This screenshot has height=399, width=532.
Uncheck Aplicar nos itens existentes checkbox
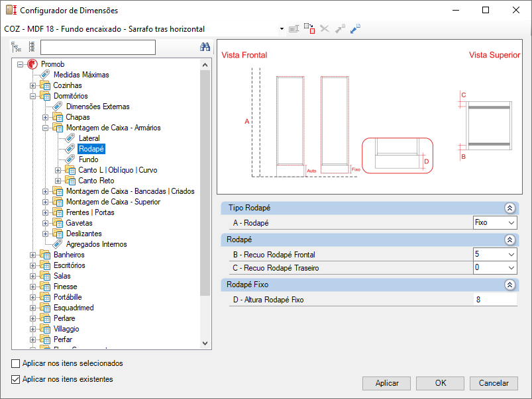[x=16, y=379]
